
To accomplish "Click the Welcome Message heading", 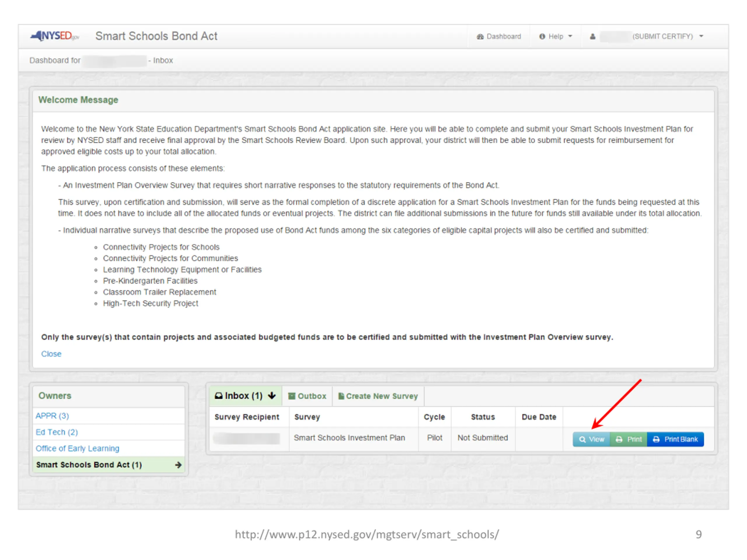I will point(78,100).
